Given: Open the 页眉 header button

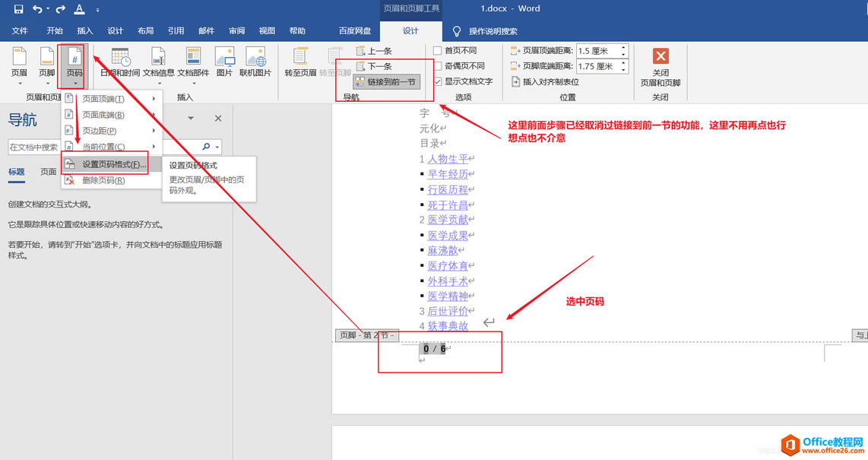Looking at the screenshot, I should 19,65.
